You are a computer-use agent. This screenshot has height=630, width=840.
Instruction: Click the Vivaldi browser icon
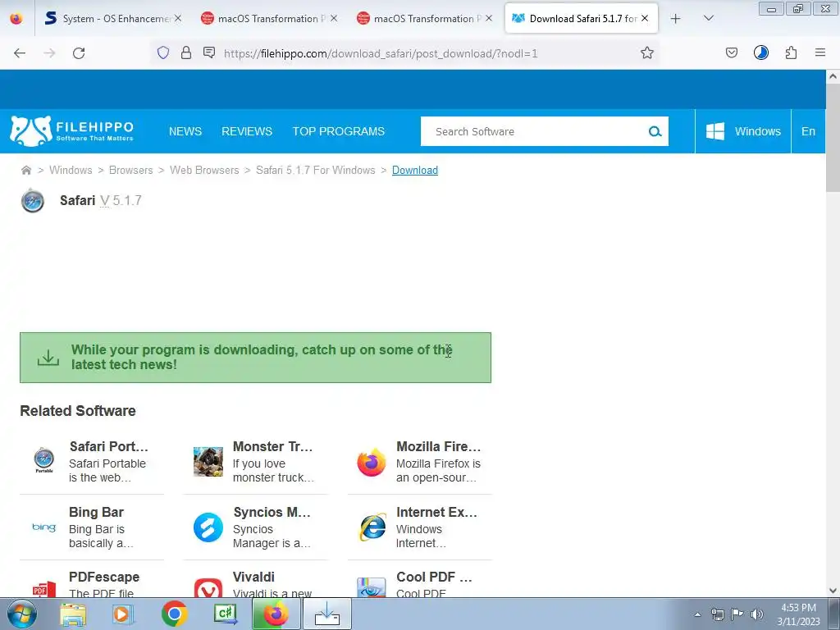click(208, 588)
